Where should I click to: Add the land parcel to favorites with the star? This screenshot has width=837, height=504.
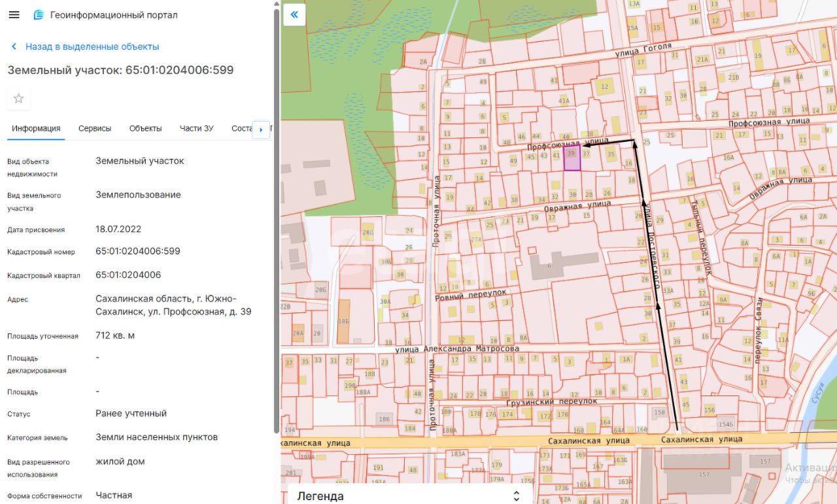(19, 98)
